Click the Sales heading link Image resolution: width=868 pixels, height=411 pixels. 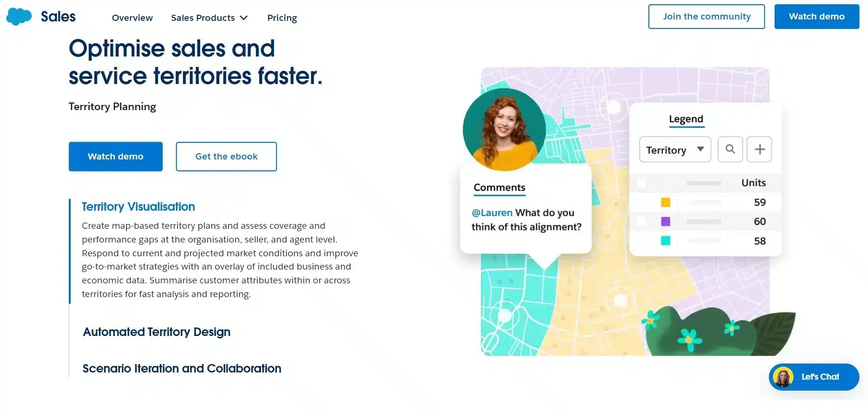58,17
